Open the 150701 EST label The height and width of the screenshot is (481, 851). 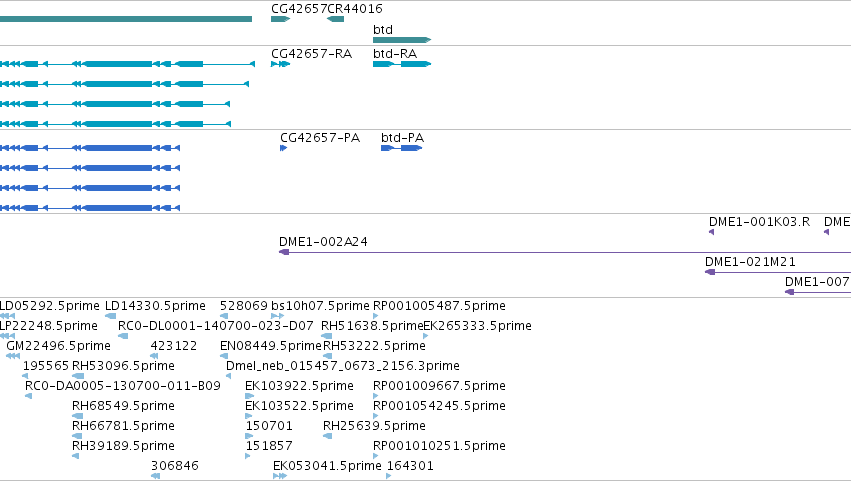pyautogui.click(x=269, y=427)
